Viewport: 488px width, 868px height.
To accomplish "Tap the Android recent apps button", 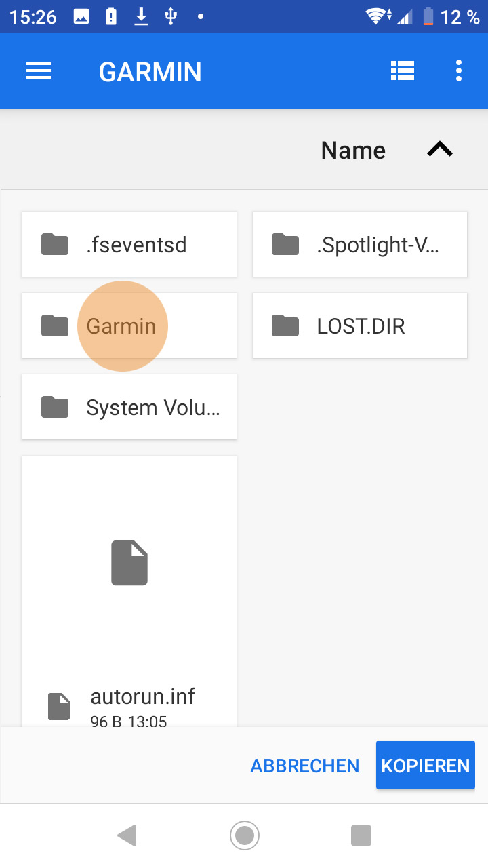I will [x=361, y=835].
